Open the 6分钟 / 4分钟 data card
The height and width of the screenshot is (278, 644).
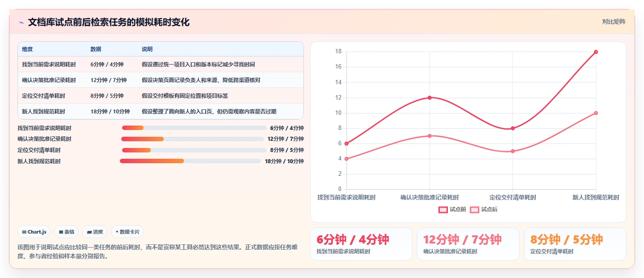[361, 244]
